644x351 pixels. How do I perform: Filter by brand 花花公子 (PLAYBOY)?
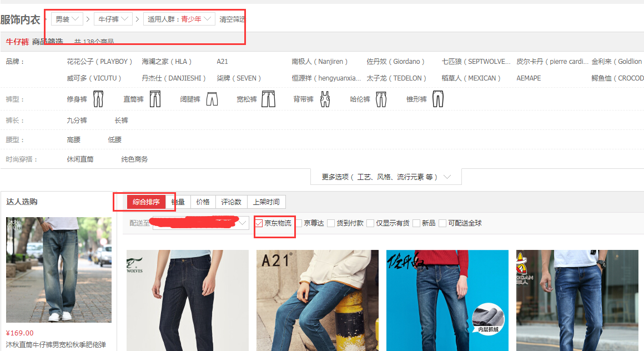(99, 61)
